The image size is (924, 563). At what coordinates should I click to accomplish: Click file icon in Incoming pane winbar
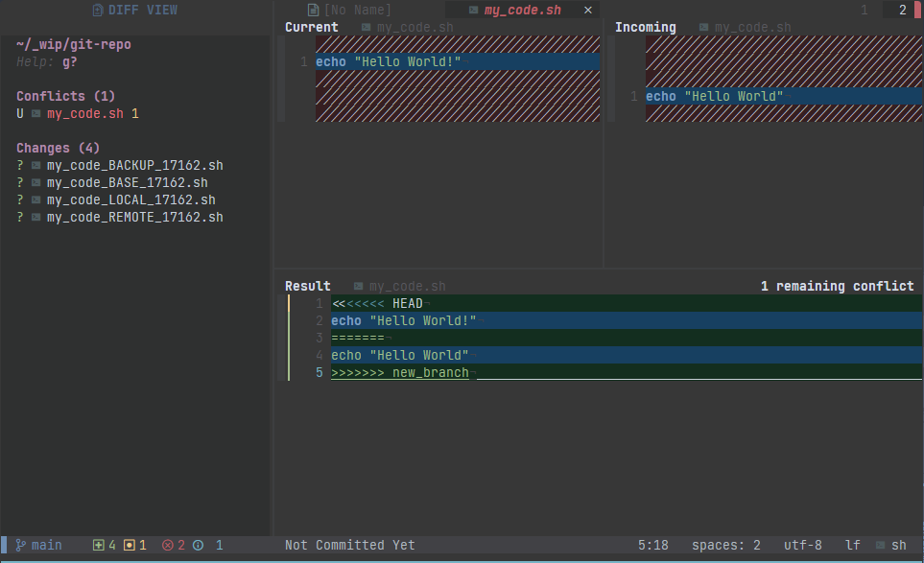click(x=703, y=27)
